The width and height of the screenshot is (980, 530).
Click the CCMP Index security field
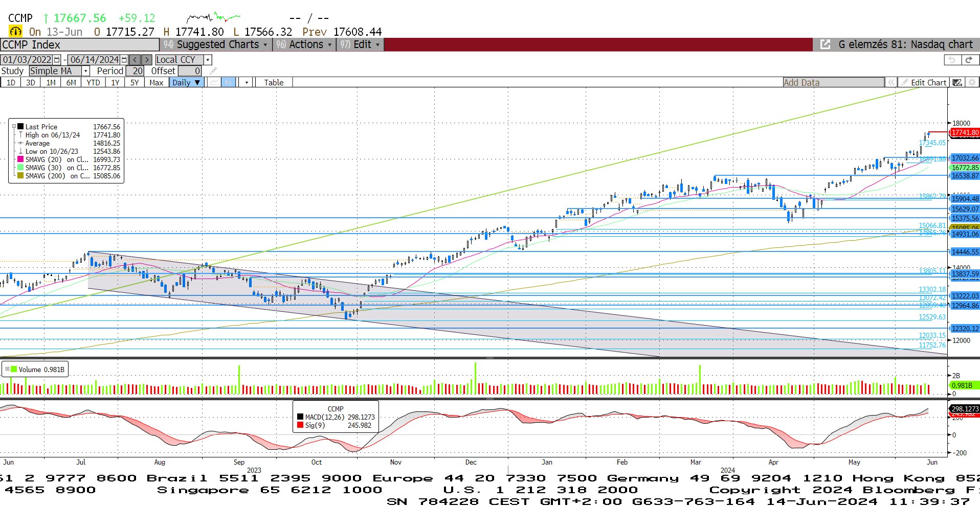pyautogui.click(x=80, y=44)
